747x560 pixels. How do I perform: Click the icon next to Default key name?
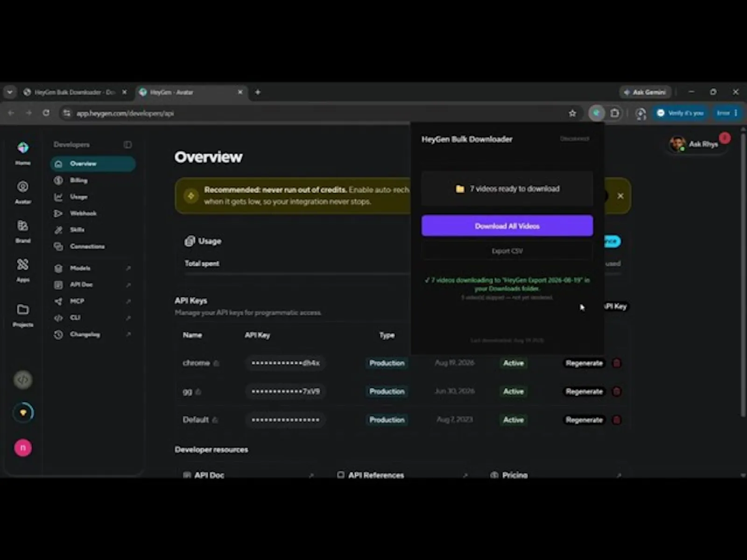coord(215,420)
